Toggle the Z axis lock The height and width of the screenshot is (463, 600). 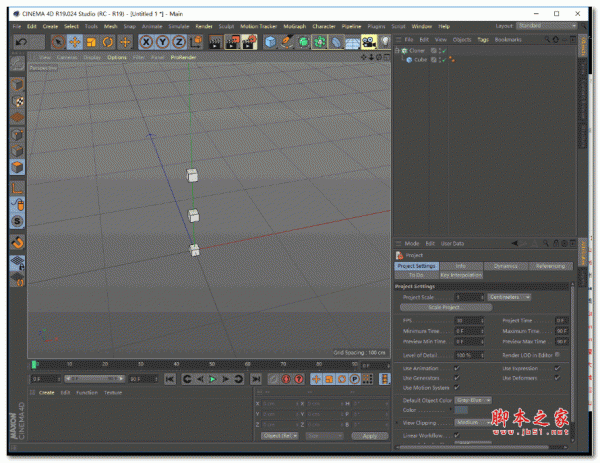[x=179, y=42]
